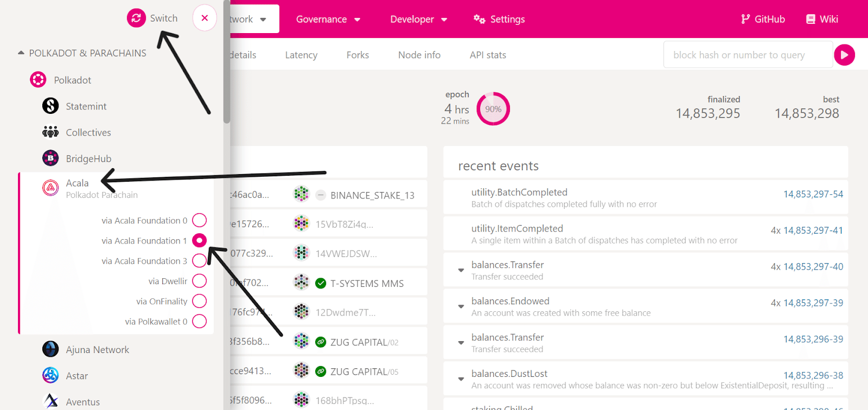The width and height of the screenshot is (868, 410).
Task: Select via Acala Foundation 0 endpoint
Action: 199,220
